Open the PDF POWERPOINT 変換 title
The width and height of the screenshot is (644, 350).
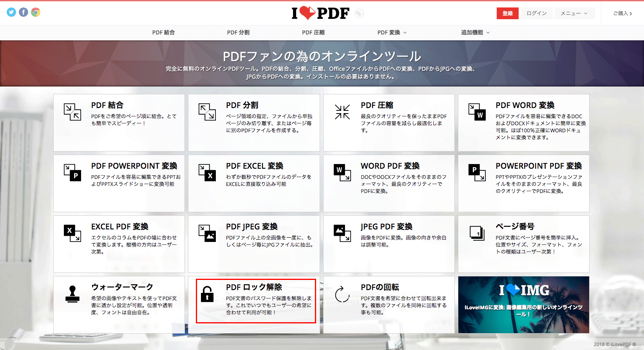click(x=134, y=166)
